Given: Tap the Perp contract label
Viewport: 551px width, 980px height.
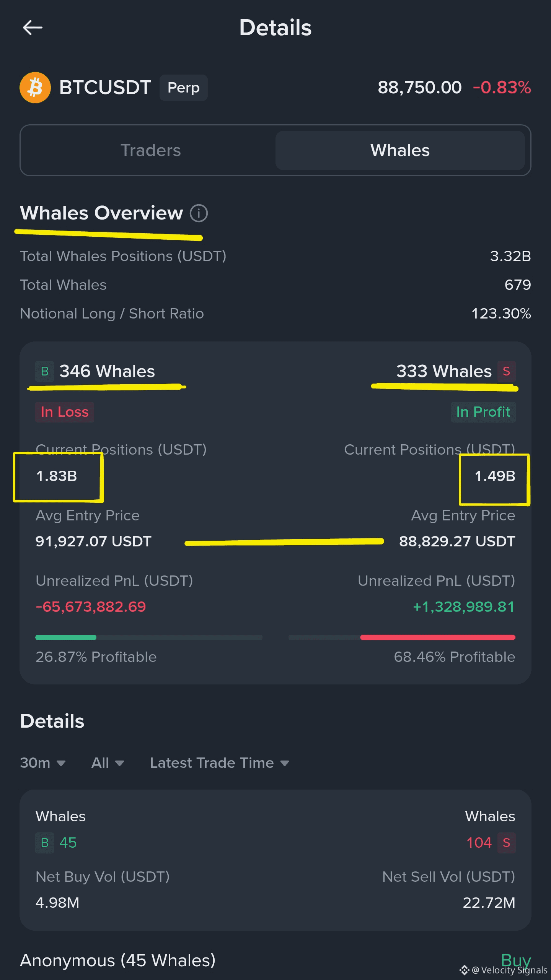Looking at the screenshot, I should (183, 88).
